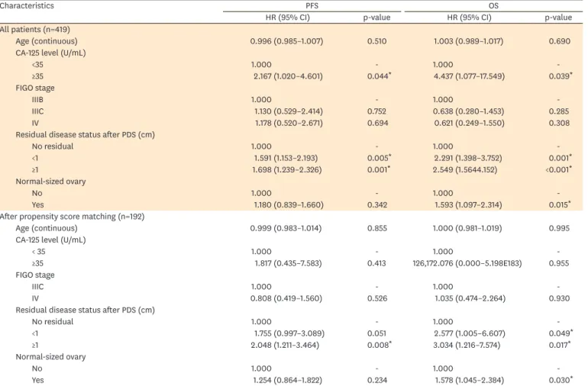Viewport: 588px width, 386px height.
Task: Select the FIGO stage IIIB row label
Action: pyautogui.click(x=37, y=100)
